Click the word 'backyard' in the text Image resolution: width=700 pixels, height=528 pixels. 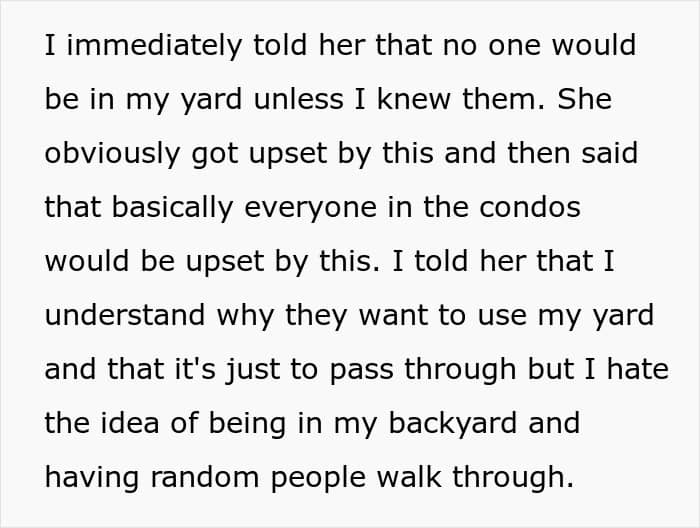click(453, 424)
